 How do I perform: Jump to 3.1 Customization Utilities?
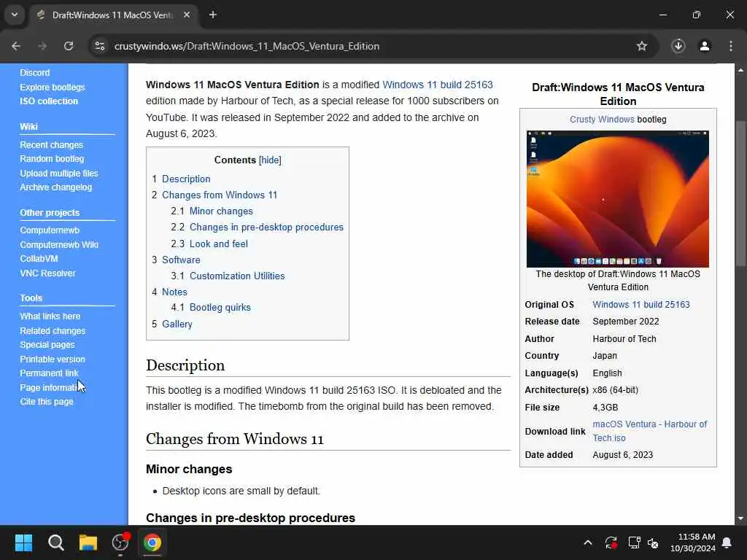click(x=237, y=276)
